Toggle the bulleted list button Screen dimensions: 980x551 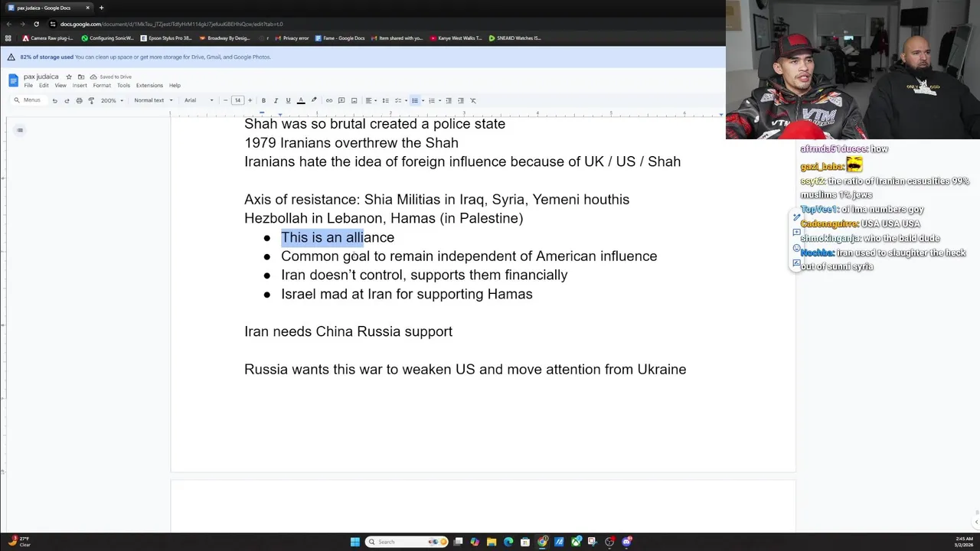tap(414, 100)
